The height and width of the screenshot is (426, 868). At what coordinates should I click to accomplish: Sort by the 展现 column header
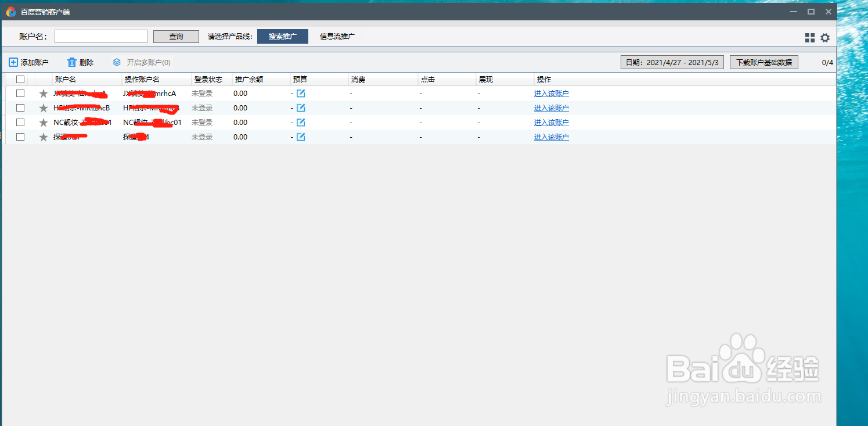(505, 79)
